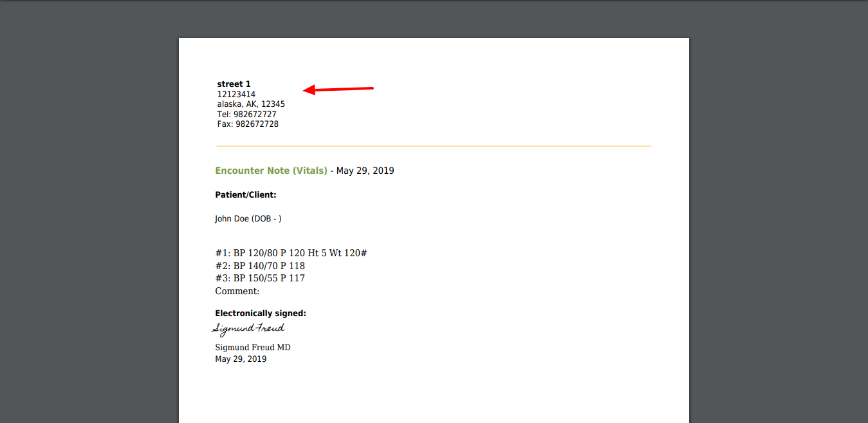Click 'alaska, AK, 12345' address line
The height and width of the screenshot is (423, 868).
[251, 104]
